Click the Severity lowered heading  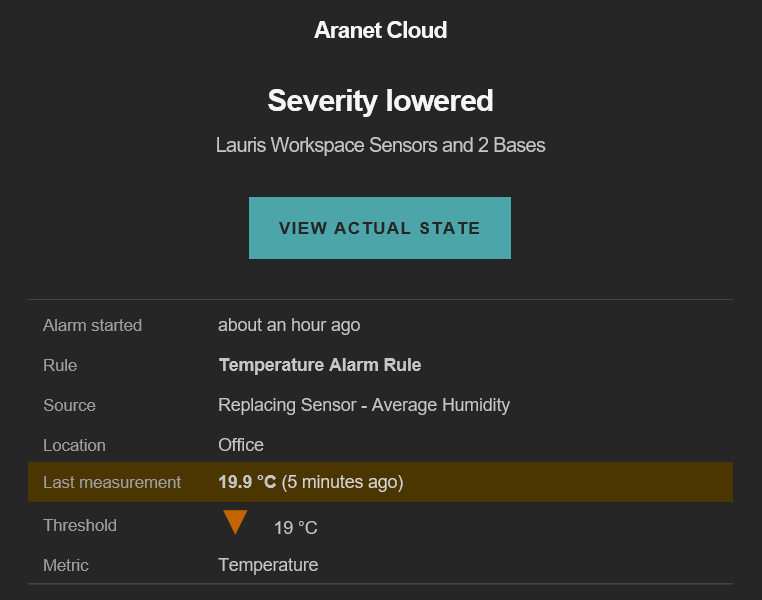click(380, 101)
